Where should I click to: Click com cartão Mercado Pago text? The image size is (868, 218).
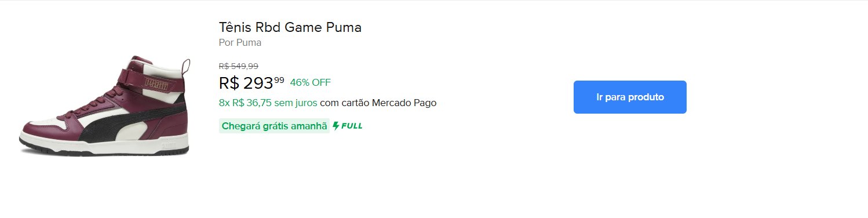pyautogui.click(x=378, y=103)
